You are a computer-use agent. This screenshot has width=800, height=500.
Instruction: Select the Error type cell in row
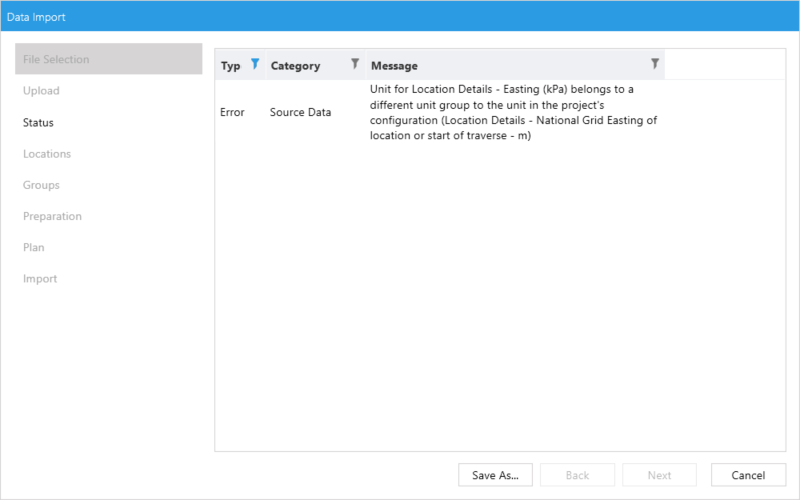pyautogui.click(x=232, y=113)
